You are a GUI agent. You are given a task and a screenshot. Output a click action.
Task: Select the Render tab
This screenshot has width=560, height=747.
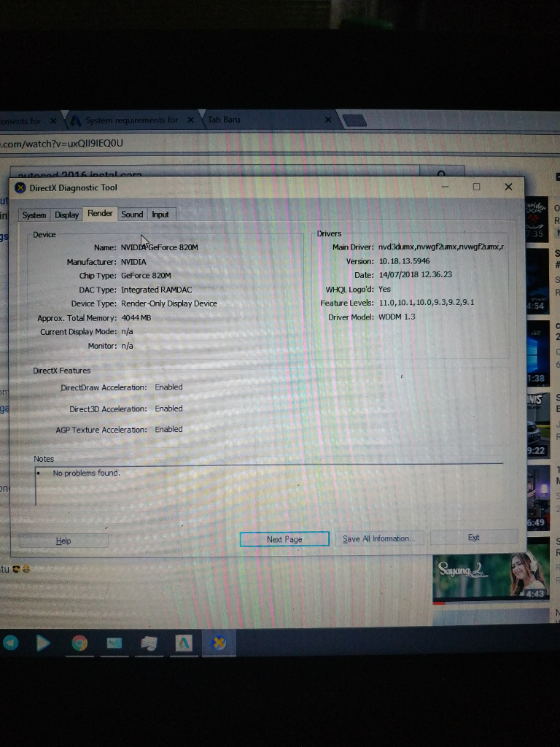tap(100, 214)
